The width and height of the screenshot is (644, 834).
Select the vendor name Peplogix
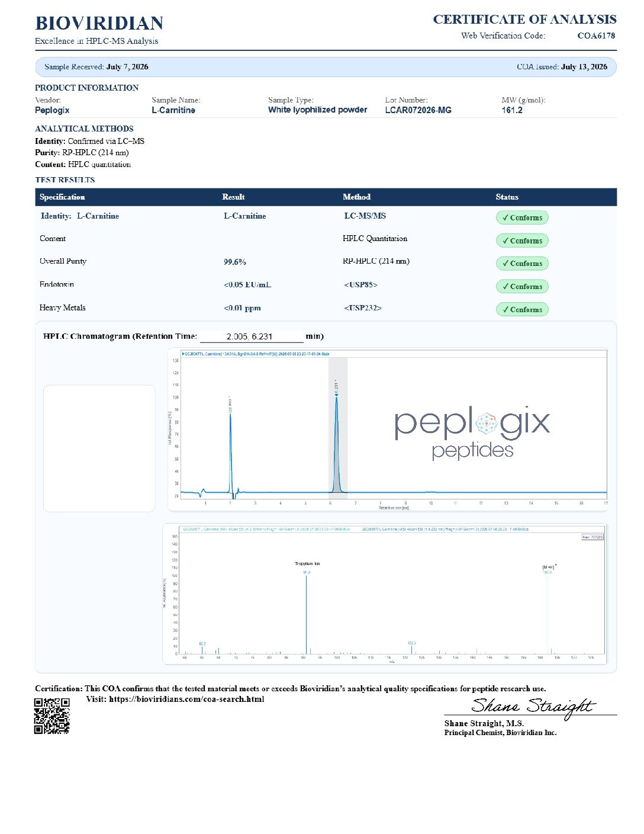(52, 110)
